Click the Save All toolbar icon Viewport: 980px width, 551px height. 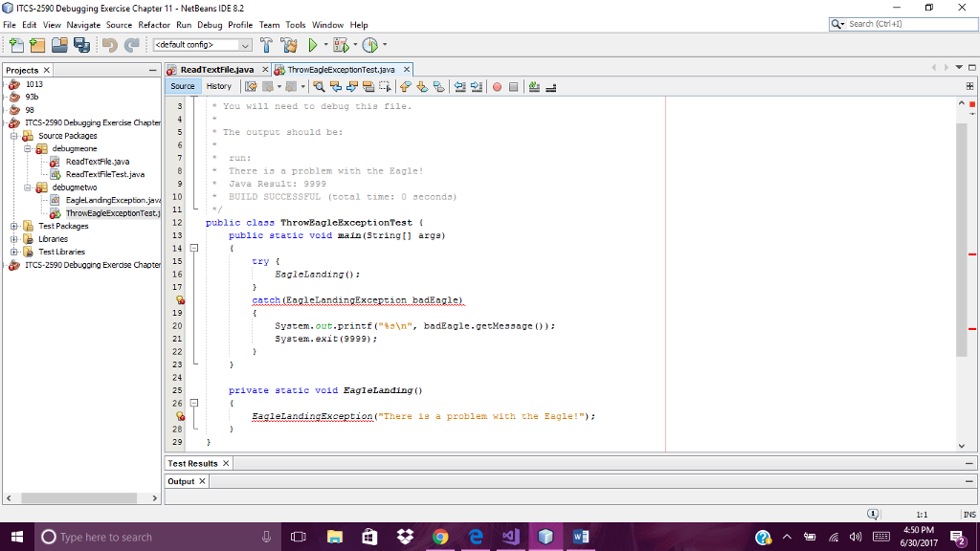pyautogui.click(x=81, y=45)
